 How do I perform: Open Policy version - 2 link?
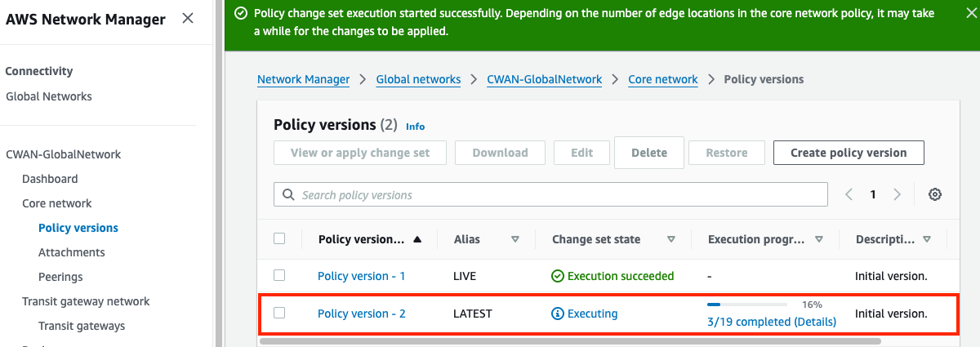(x=362, y=314)
